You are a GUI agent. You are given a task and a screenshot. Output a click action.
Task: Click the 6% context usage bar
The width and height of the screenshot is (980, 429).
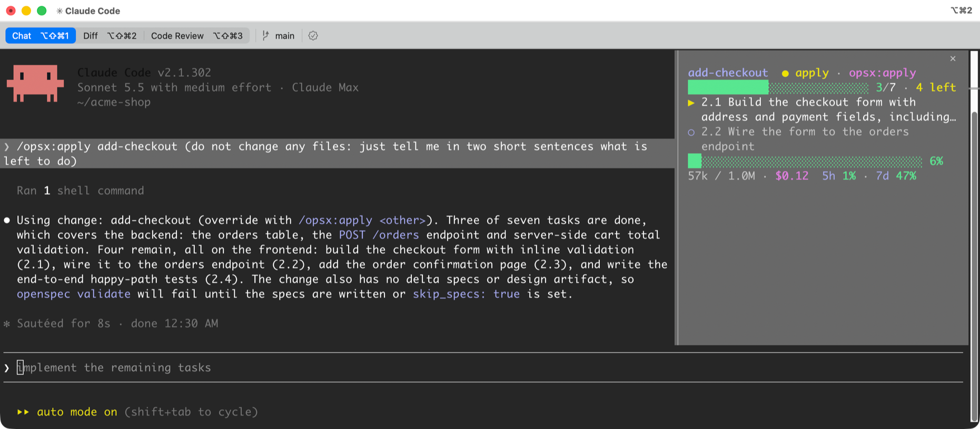(805, 161)
